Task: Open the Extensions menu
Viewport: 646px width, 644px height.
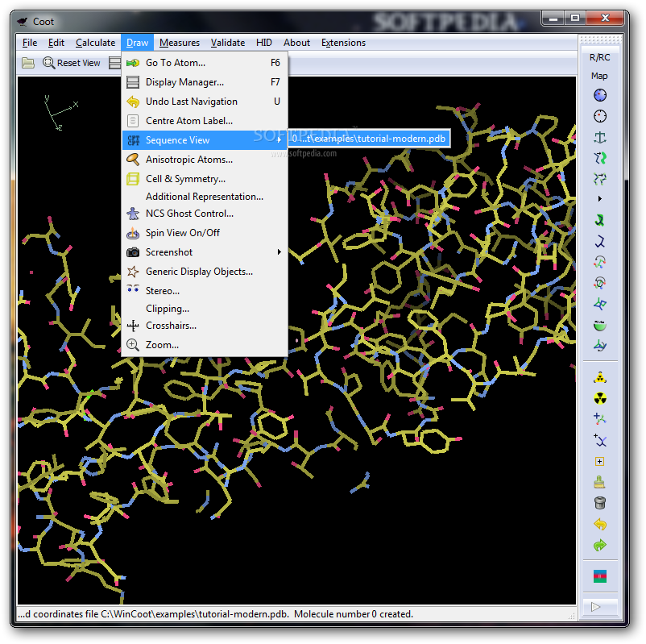Action: coord(343,43)
